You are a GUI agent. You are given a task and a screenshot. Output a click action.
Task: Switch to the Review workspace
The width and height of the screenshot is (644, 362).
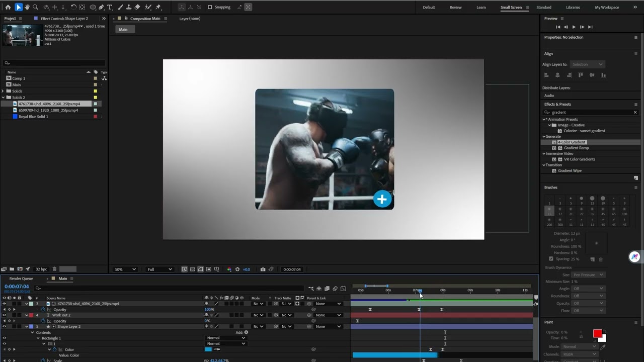click(455, 8)
